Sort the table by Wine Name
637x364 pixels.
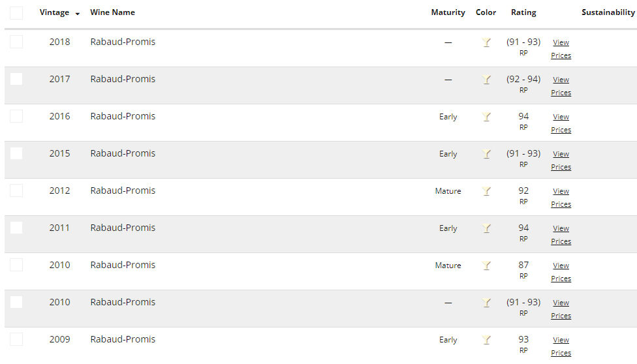point(112,12)
